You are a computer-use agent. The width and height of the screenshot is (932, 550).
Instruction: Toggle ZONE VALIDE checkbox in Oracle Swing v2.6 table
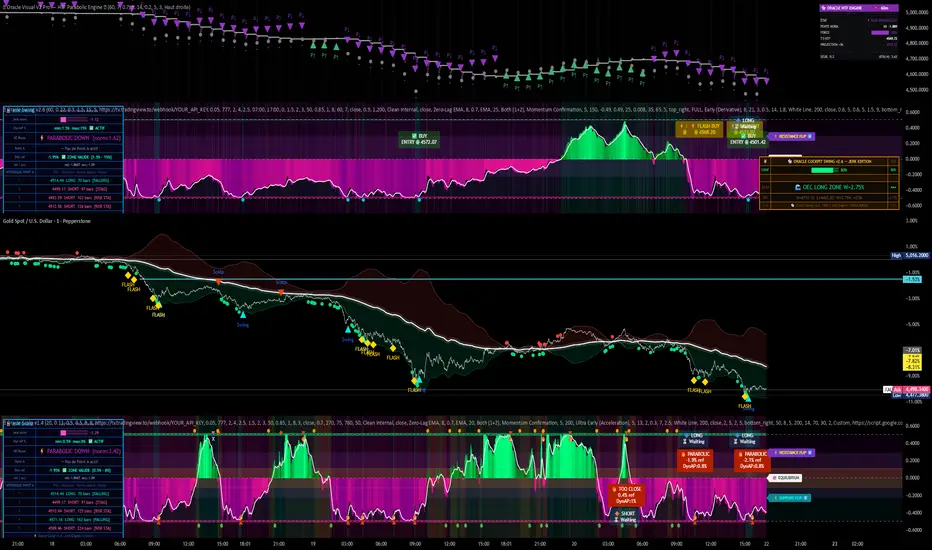66,157
